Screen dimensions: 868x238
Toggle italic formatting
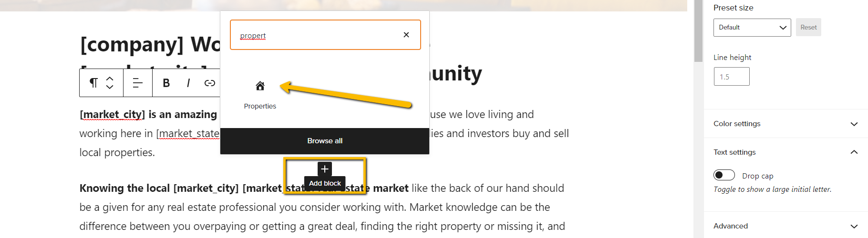pyautogui.click(x=188, y=83)
